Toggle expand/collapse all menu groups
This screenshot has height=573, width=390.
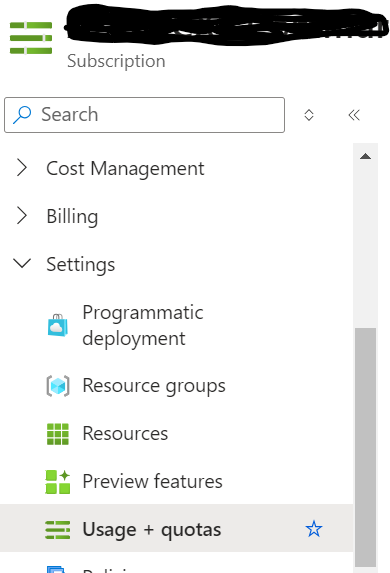pos(309,115)
